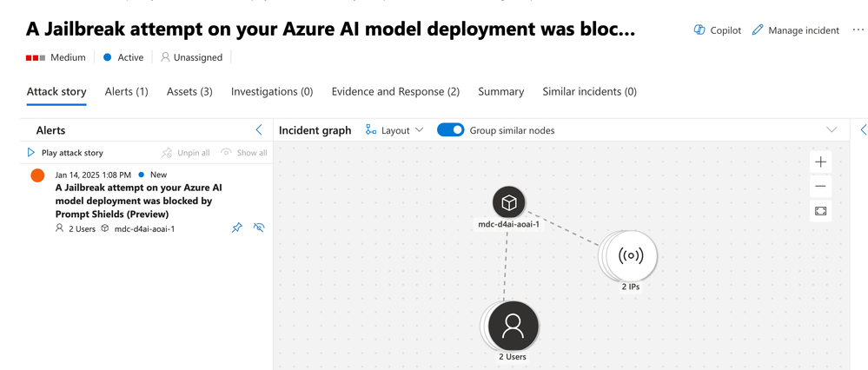
Task: Click the Layout graph icon
Action: (x=371, y=130)
